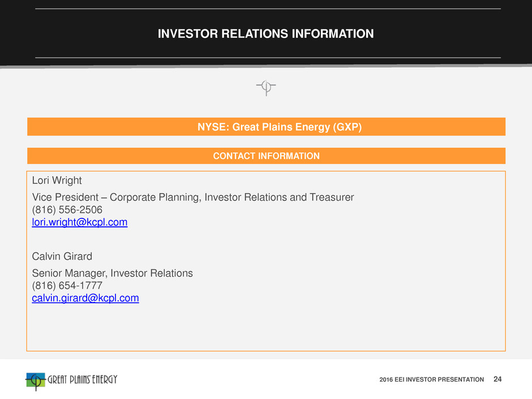Click the orange NYSE banner color fill
Image resolution: width=532 pixels, height=399 pixels.
click(x=102, y=127)
